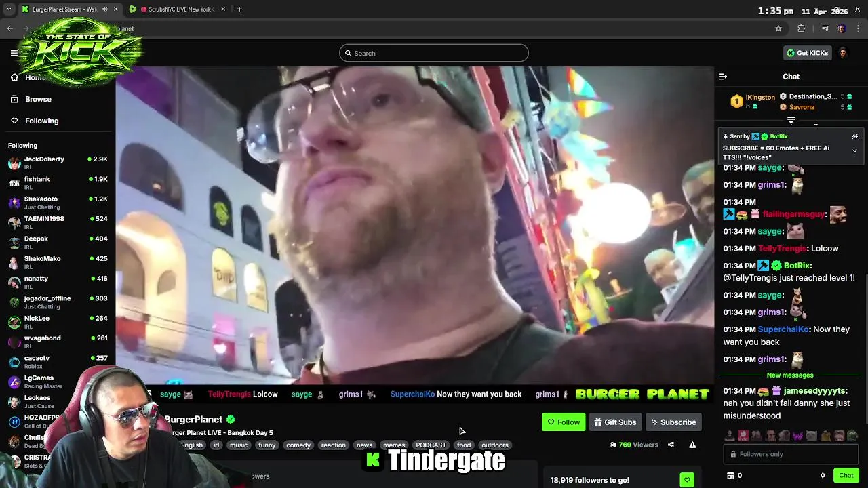Viewport: 868px width, 488px height.
Task: Follow the BurgerPlanet channel
Action: click(x=564, y=422)
